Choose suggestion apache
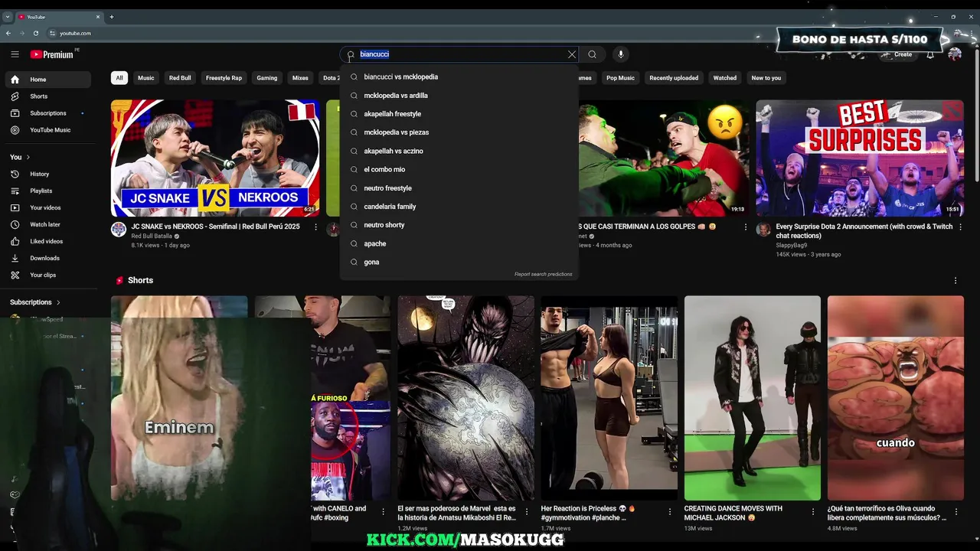The height and width of the screenshot is (551, 980). [x=459, y=243]
